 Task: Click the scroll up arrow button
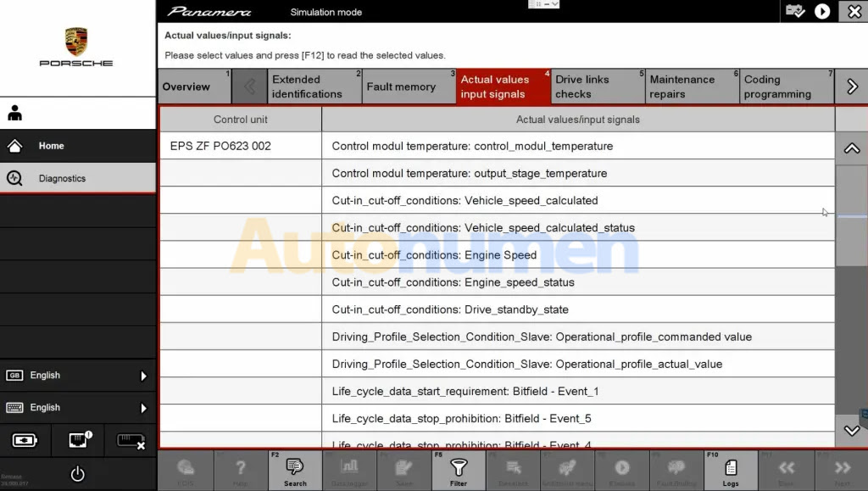coord(852,148)
